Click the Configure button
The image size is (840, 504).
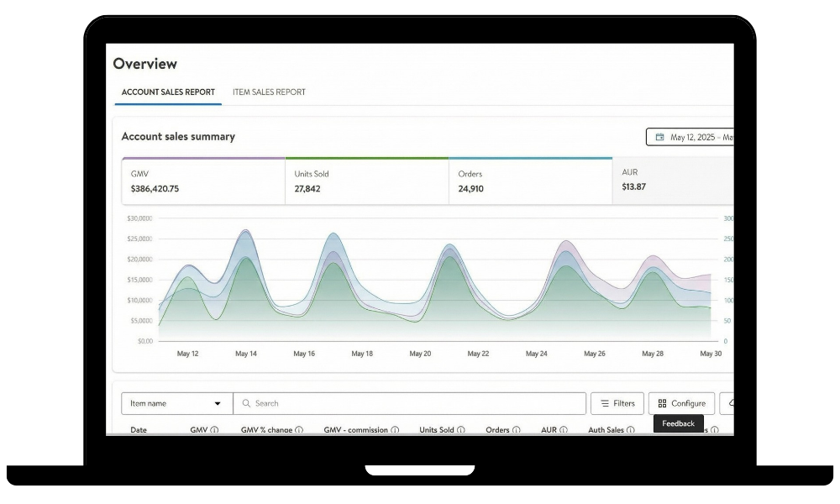pyautogui.click(x=681, y=403)
